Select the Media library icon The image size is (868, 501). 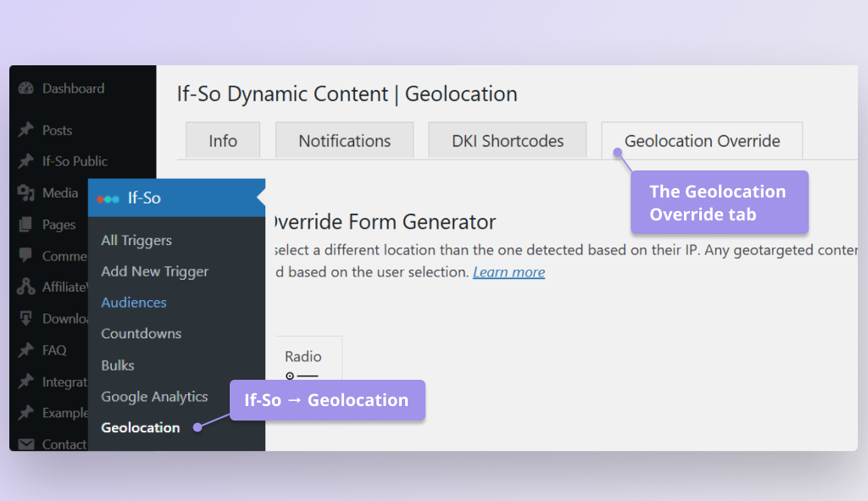[x=27, y=192]
